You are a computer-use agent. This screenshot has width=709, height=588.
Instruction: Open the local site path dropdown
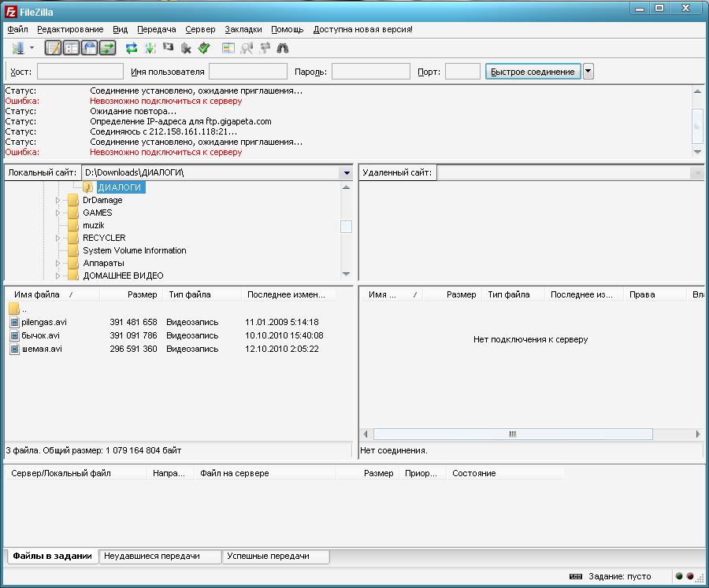347,172
